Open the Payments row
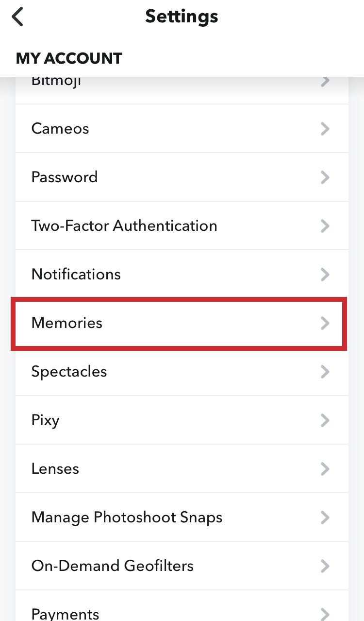This screenshot has height=621, width=364. click(x=65, y=613)
